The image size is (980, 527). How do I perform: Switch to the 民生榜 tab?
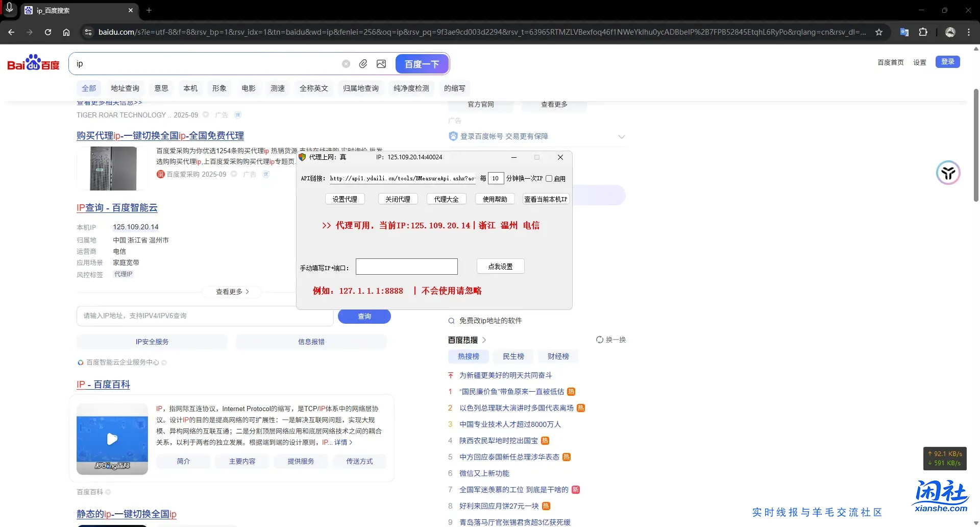[x=513, y=356]
